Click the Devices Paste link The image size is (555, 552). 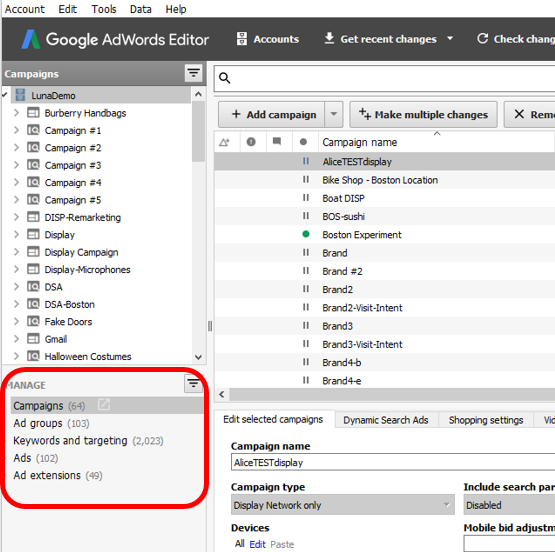[282, 544]
